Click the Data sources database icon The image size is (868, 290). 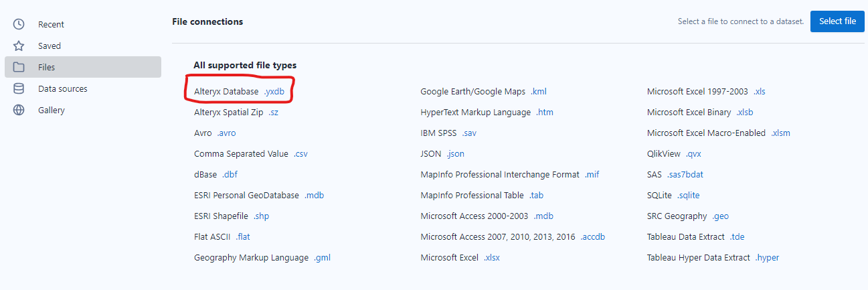pos(19,88)
